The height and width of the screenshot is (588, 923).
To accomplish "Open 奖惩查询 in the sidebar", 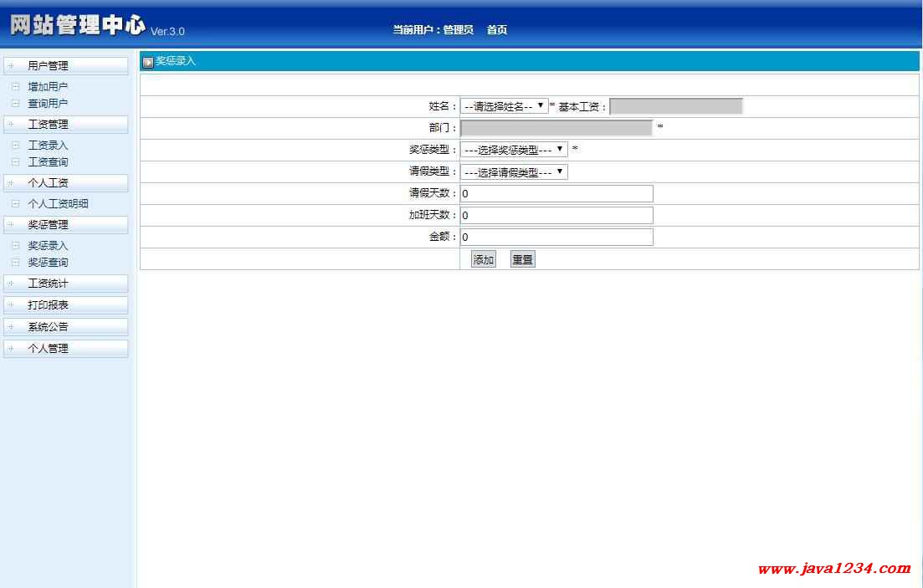I will pyautogui.click(x=48, y=263).
